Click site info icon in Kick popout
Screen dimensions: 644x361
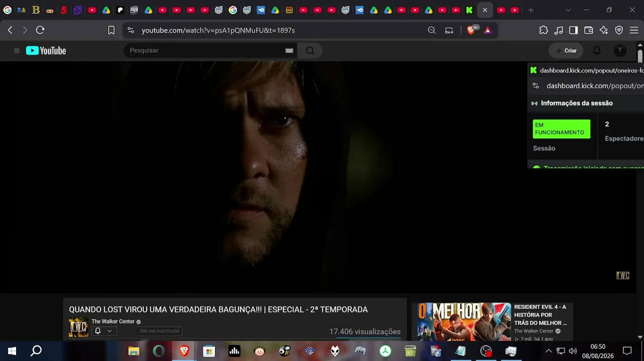click(536, 86)
